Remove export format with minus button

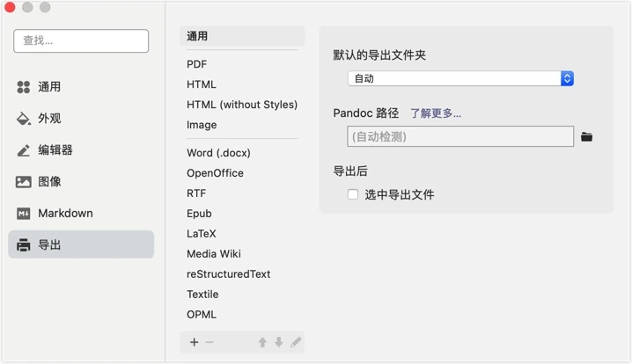[209, 342]
